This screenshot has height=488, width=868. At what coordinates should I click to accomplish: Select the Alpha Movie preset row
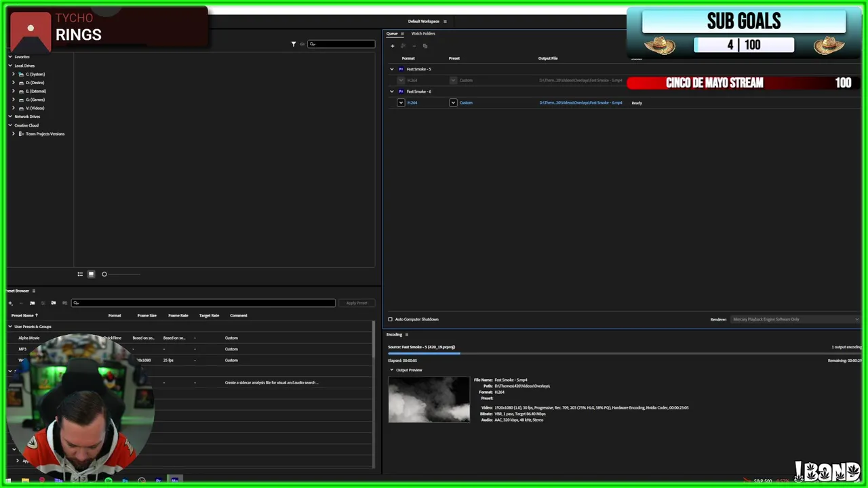[x=190, y=338]
